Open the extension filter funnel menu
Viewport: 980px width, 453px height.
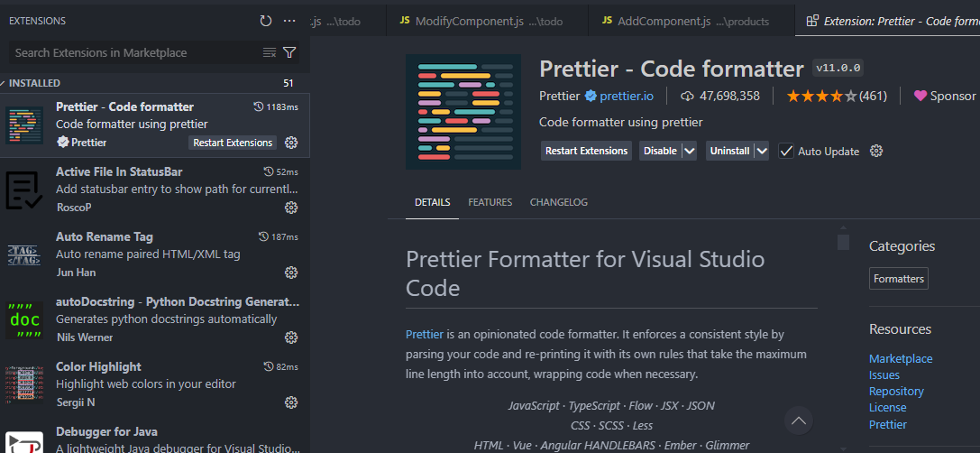pyautogui.click(x=289, y=52)
